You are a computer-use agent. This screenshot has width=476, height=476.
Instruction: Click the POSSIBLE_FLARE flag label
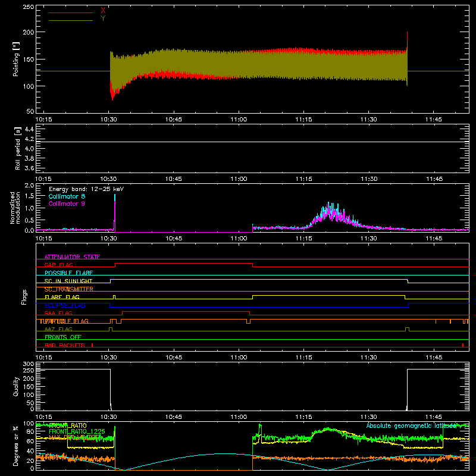point(68,273)
